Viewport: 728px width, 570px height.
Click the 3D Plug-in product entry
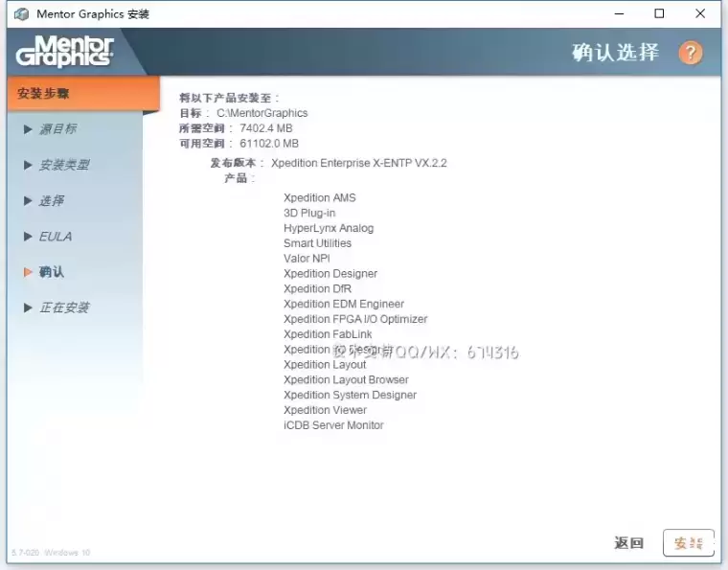[x=309, y=213]
